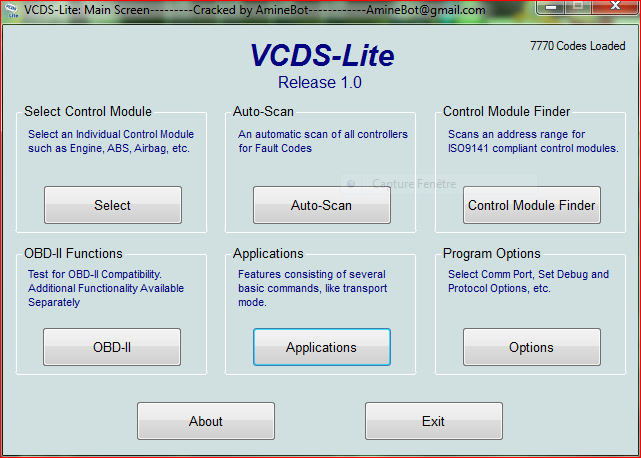Viewport: 641px width, 458px height.
Task: Open the Control Module Finder button
Action: (x=532, y=205)
